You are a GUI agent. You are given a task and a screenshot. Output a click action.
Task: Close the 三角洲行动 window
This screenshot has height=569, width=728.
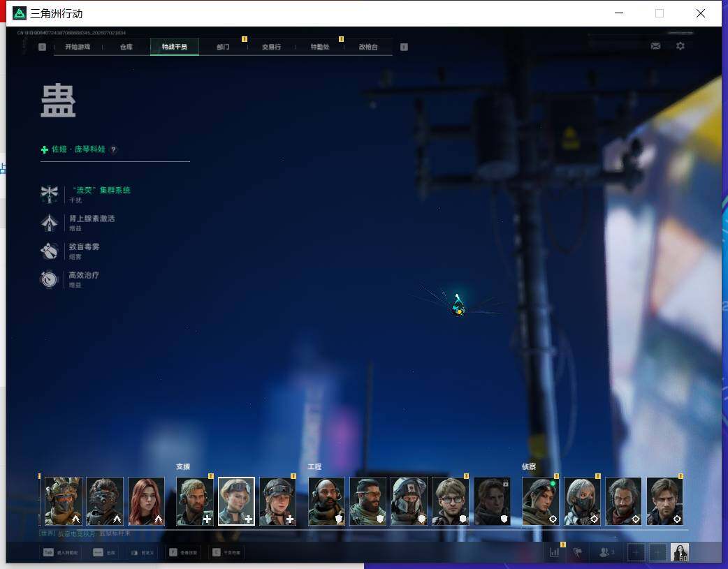click(x=701, y=13)
